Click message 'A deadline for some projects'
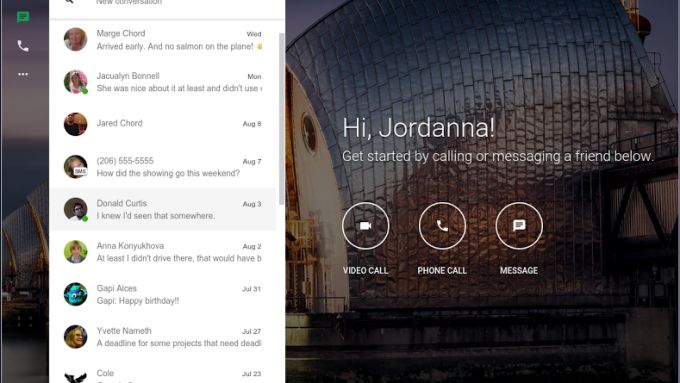This screenshot has height=383, width=680. pos(179,344)
